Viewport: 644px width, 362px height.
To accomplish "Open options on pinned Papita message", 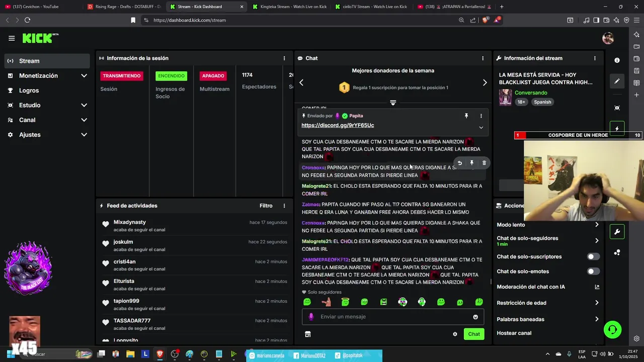I will 481,116.
